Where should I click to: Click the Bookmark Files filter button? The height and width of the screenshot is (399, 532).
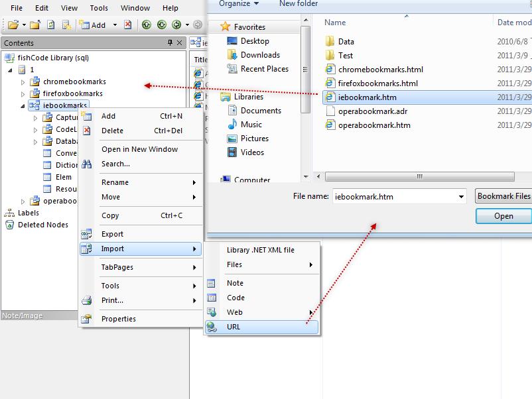click(503, 196)
